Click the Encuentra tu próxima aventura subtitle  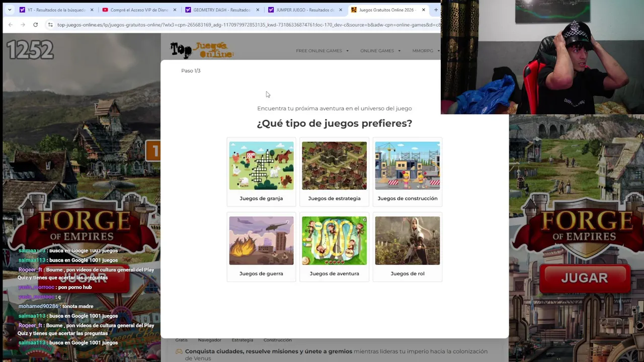[334, 108]
